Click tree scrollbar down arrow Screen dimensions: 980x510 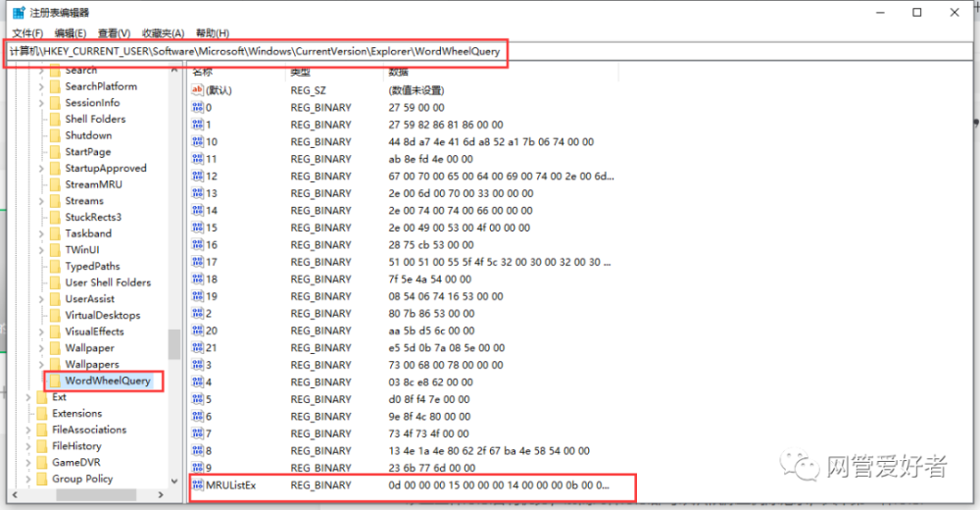pos(173,481)
